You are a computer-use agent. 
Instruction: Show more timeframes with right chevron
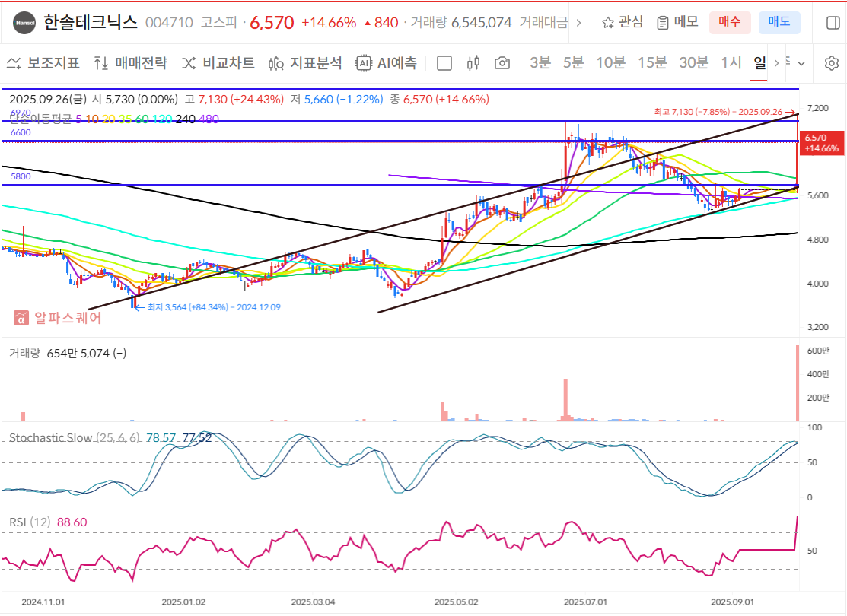point(776,63)
